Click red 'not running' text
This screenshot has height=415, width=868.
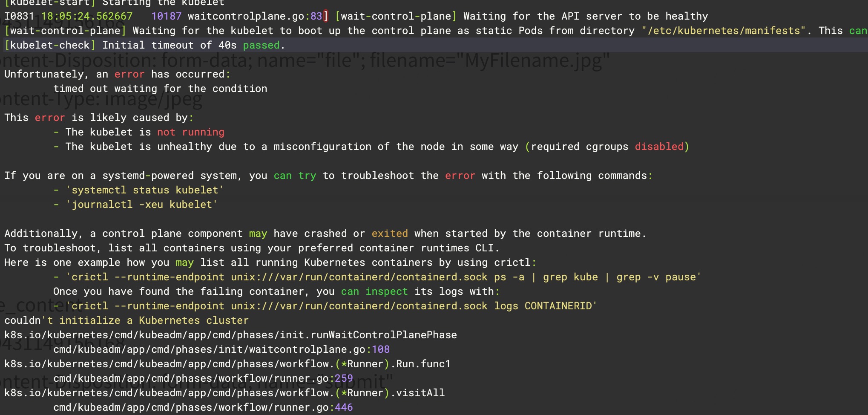click(x=191, y=132)
